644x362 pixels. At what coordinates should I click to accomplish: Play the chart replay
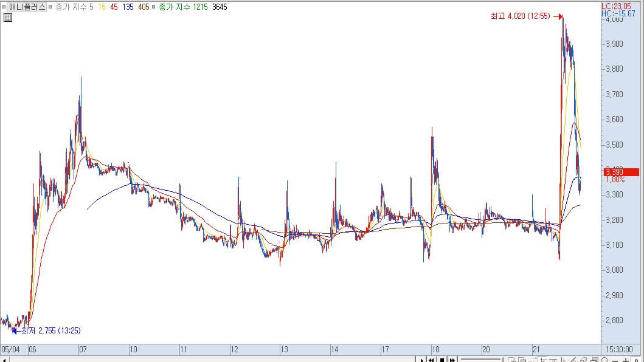coord(421,360)
